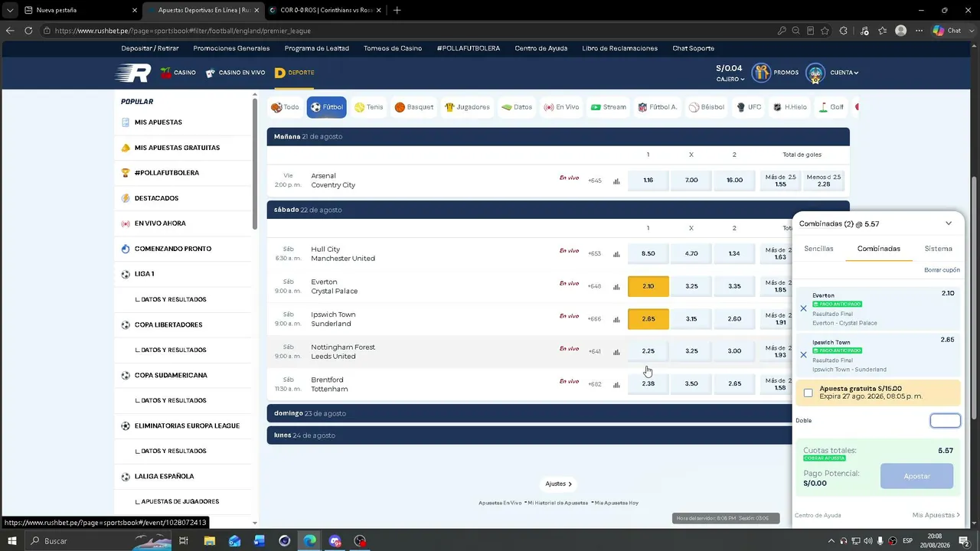This screenshot has height=551, width=980.
Task: Select Manchester United win odds 1.34
Action: [734, 253]
